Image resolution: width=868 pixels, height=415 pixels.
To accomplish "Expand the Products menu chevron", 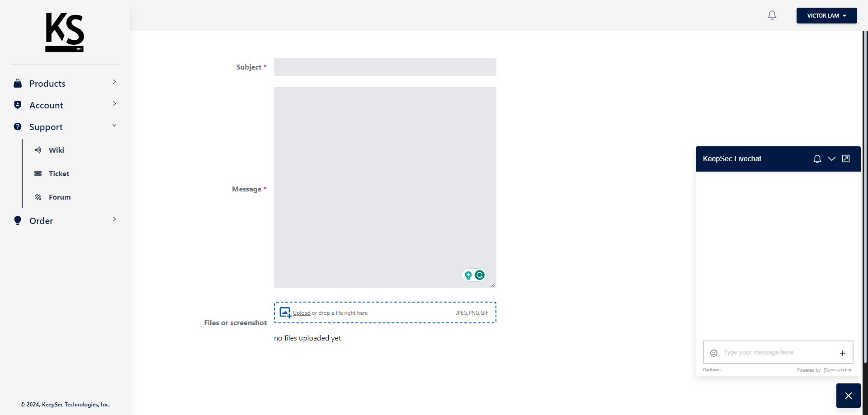I will click(114, 82).
